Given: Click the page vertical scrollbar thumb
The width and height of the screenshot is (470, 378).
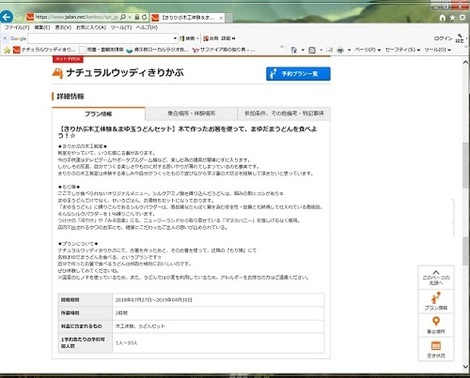Looking at the screenshot, I should coord(466,165).
